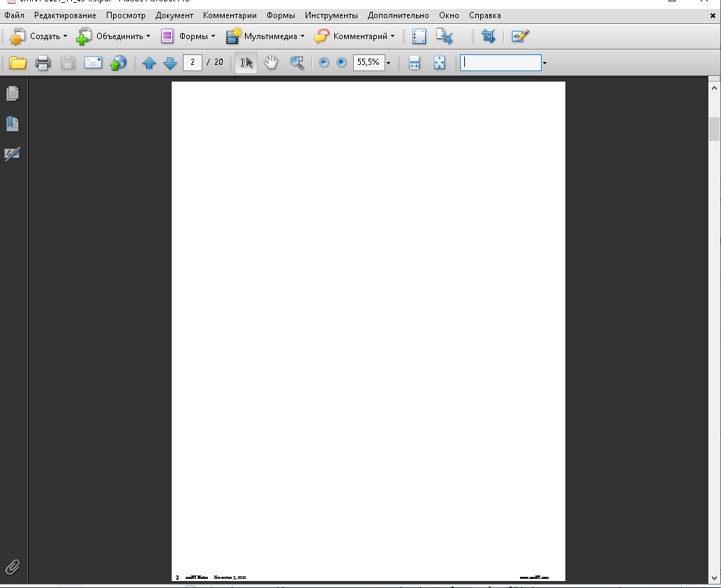Viewport: 721px width, 588px height.
Task: Click the zoom out minus button
Action: [x=324, y=63]
